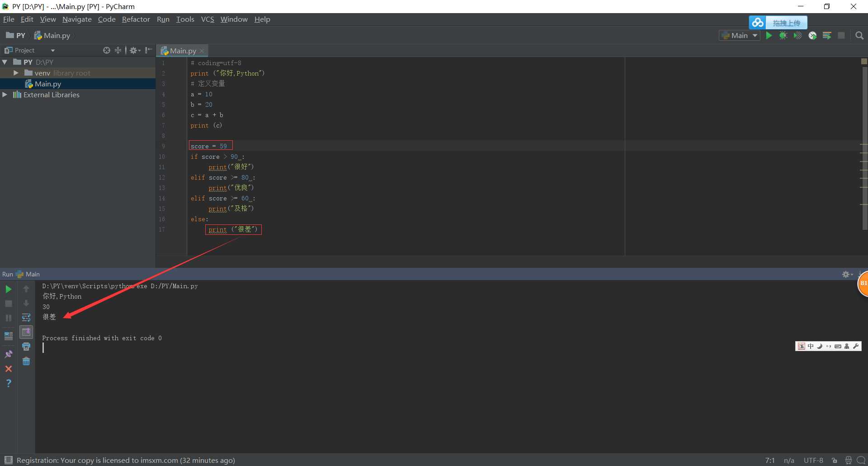Open the VCS menu
Screen dimensions: 868x466
208,19
